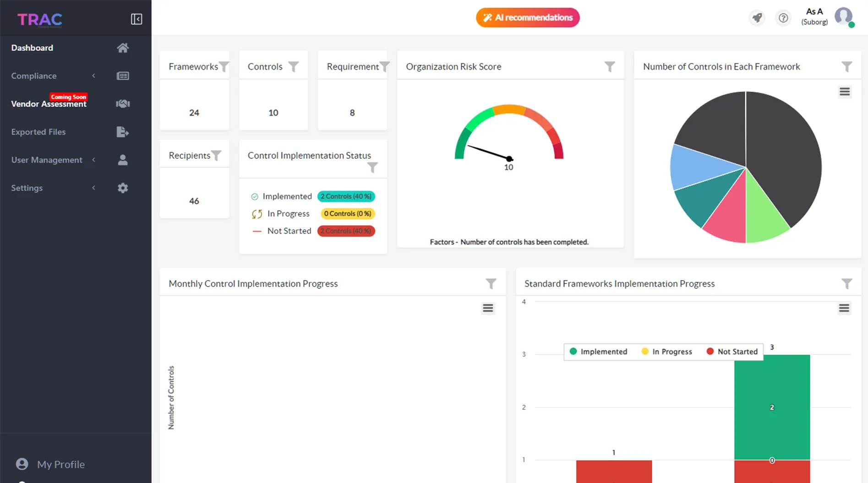Open Vendor Assessment in the sidebar
Viewport: 868px width, 483px height.
pos(49,104)
